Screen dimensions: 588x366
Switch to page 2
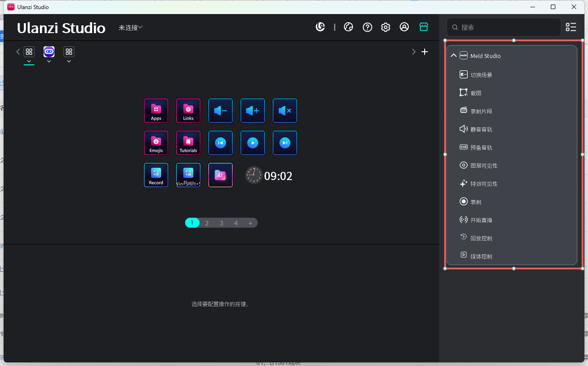(207, 223)
